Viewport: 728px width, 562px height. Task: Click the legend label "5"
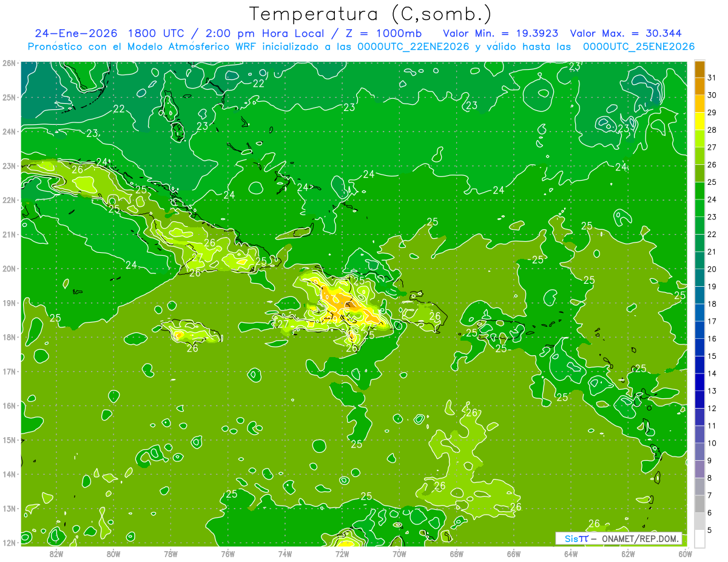coord(710,530)
